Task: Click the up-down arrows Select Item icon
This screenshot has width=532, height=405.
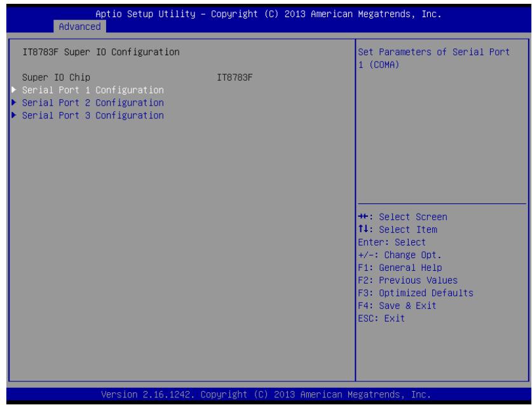Action: [x=364, y=229]
